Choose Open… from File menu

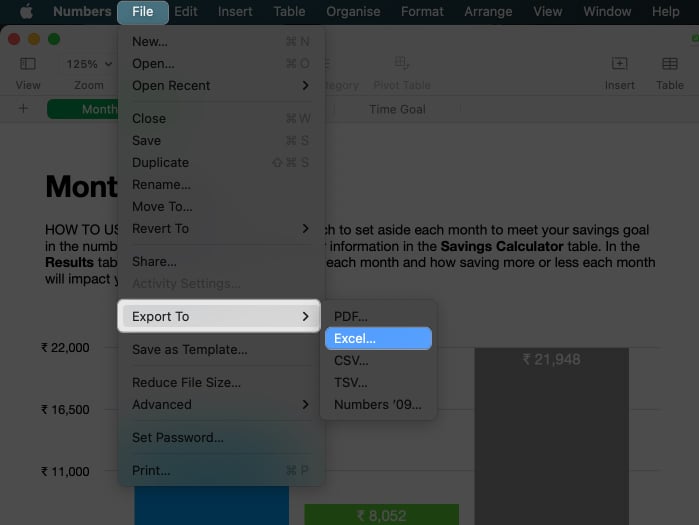[221, 64]
